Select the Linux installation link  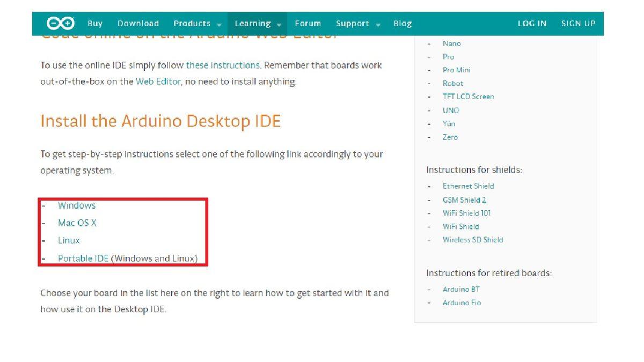[x=68, y=241]
